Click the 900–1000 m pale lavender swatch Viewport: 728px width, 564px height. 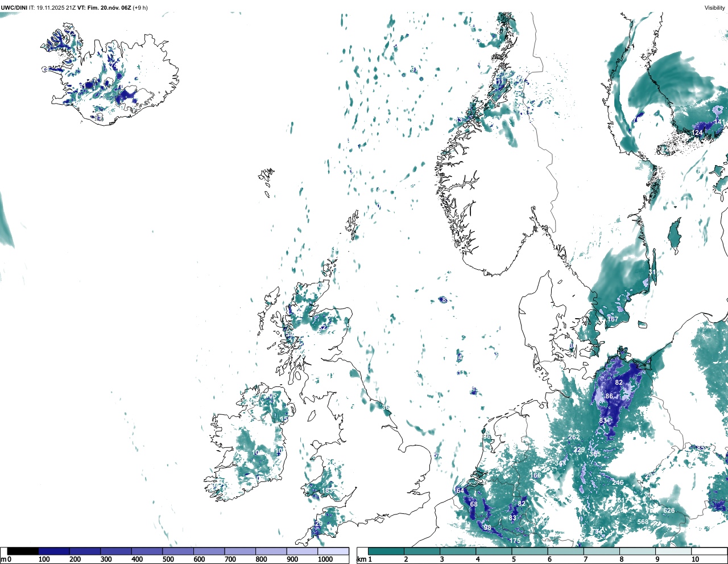point(302,551)
